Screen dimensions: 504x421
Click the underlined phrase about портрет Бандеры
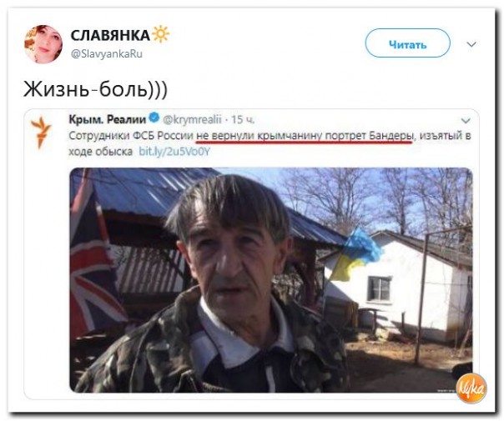(x=304, y=136)
